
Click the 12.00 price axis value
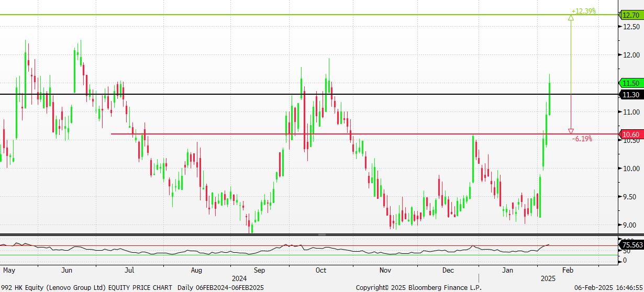coord(631,55)
